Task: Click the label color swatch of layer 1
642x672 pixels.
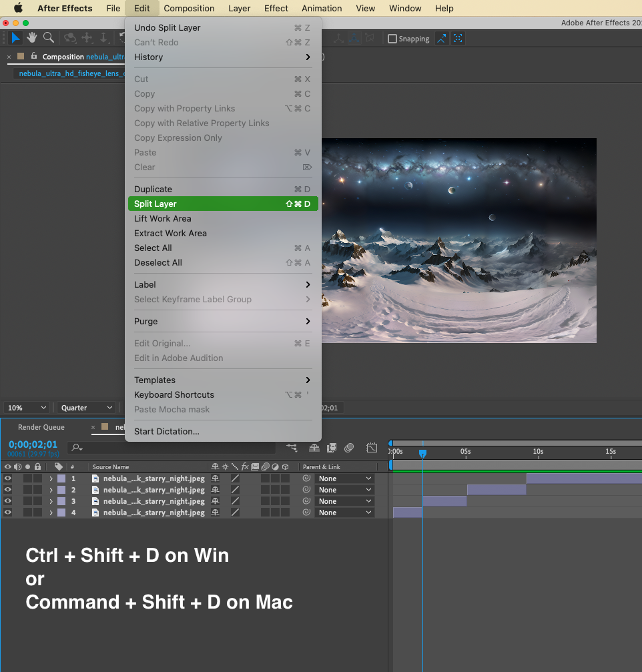Action: click(x=61, y=478)
